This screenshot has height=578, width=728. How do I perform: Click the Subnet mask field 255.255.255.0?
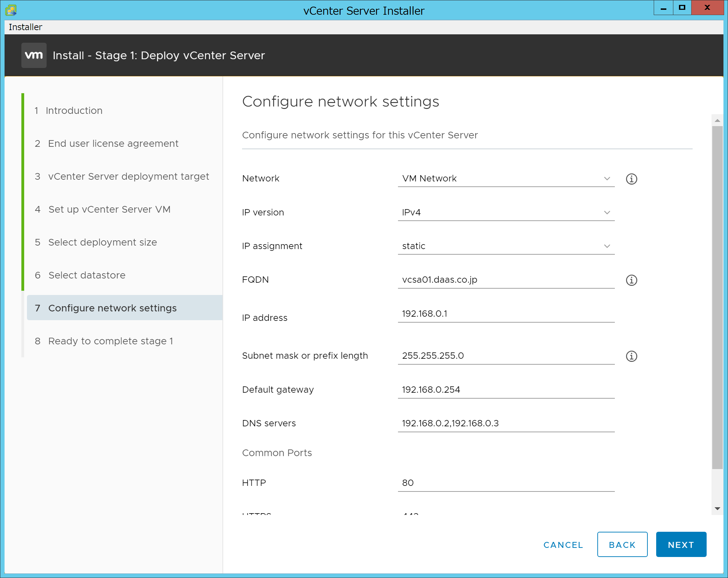(506, 356)
